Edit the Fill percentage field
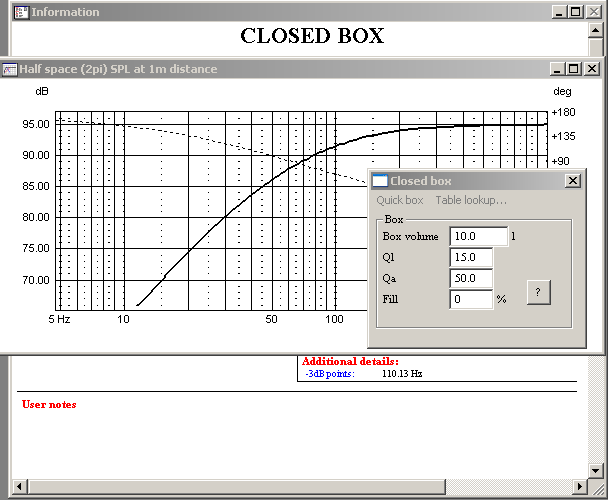Screen dimensions: 608x500 (471, 299)
